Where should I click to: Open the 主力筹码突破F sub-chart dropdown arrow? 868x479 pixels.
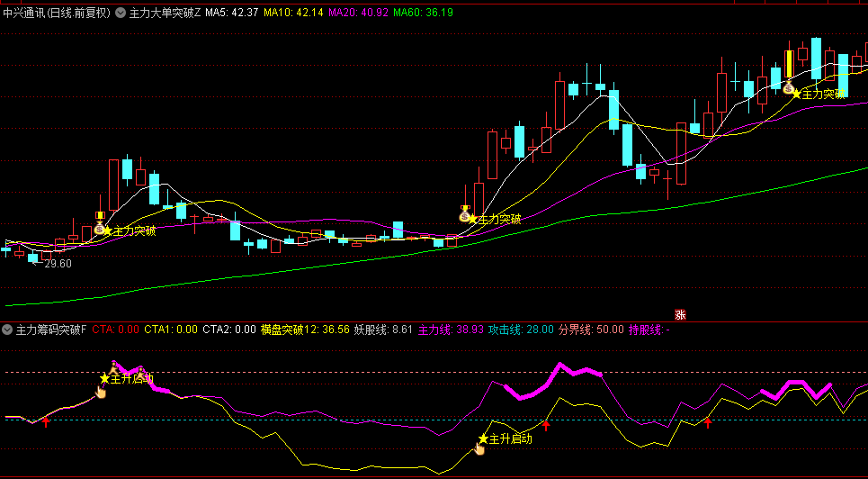coord(8,330)
